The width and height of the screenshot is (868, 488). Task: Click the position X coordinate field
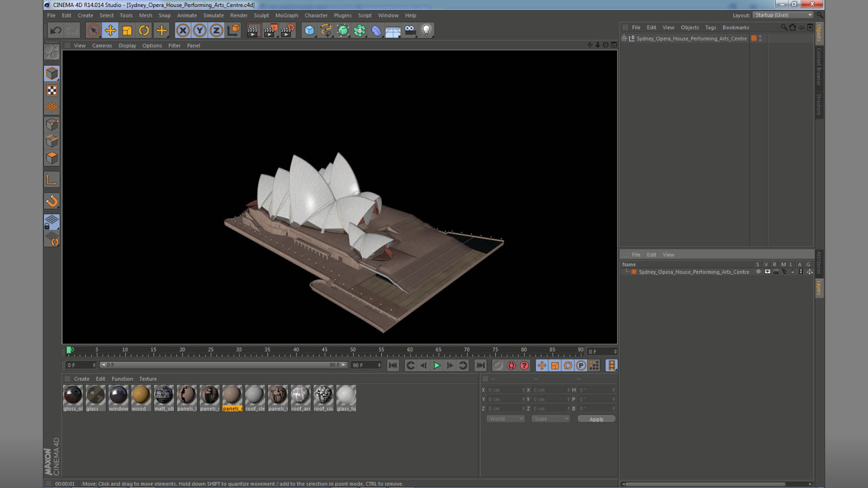pyautogui.click(x=506, y=390)
